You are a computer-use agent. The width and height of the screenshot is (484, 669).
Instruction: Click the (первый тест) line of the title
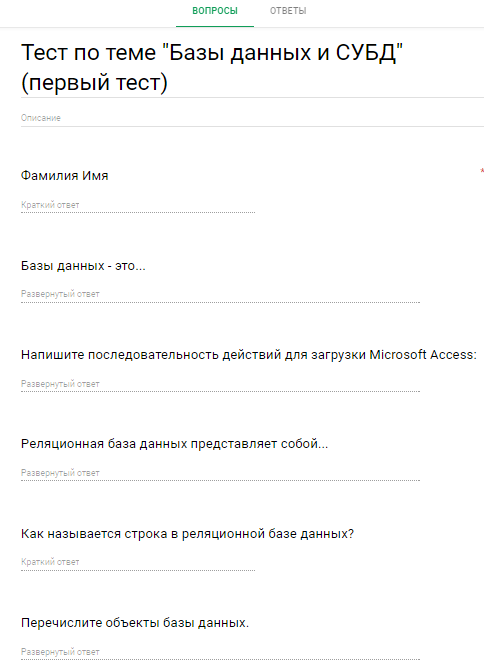pos(94,82)
